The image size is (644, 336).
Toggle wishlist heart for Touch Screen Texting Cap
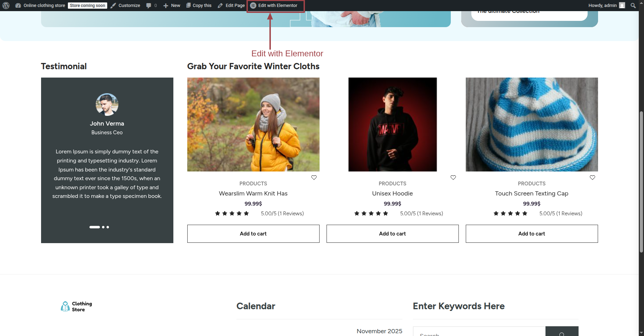pyautogui.click(x=592, y=177)
